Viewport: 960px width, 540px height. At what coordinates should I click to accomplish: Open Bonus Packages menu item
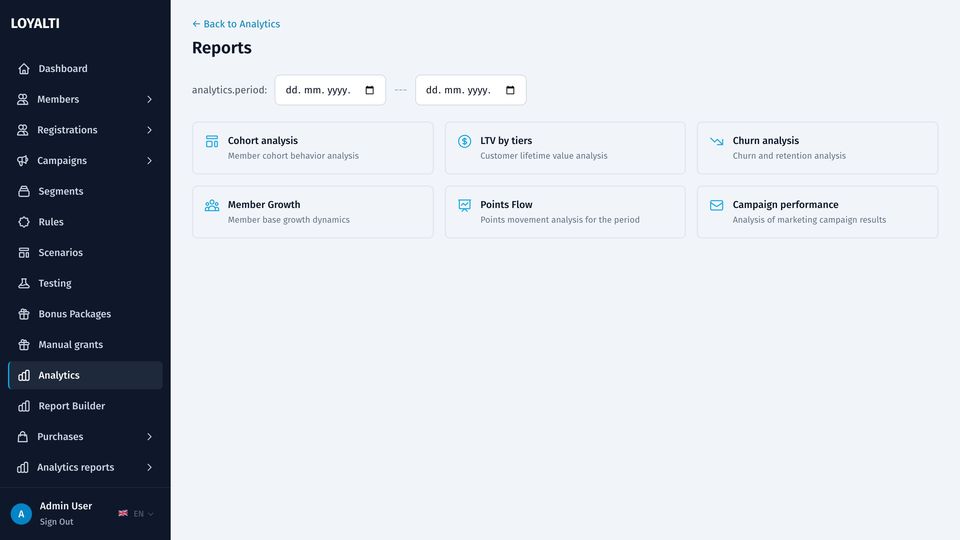86,314
